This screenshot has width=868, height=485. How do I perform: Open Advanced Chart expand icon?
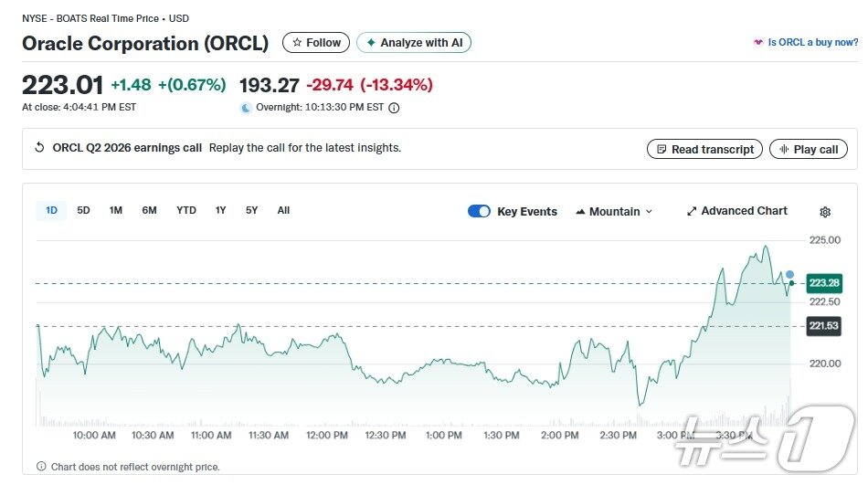pos(692,211)
